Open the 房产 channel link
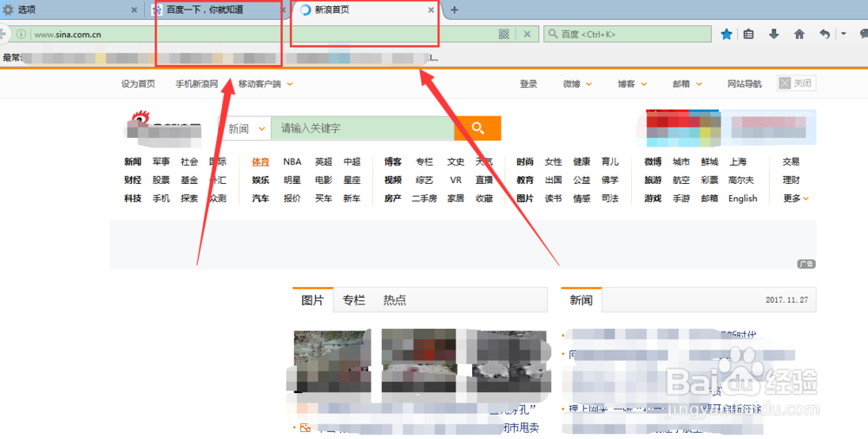This screenshot has height=439, width=868. coord(393,198)
